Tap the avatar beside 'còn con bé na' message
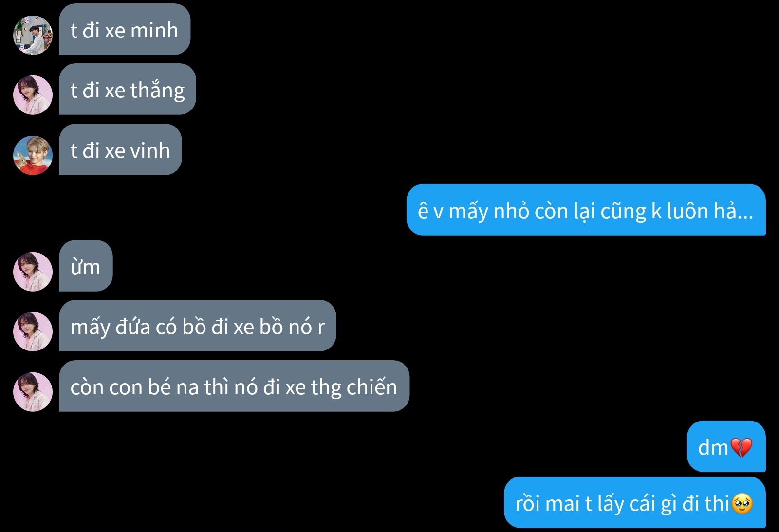The width and height of the screenshot is (779, 532). [33, 392]
